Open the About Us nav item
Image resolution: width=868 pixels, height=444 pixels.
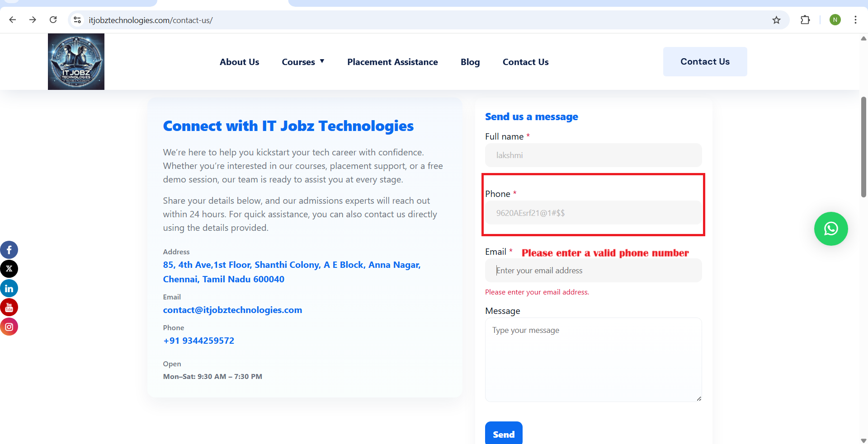coord(239,62)
